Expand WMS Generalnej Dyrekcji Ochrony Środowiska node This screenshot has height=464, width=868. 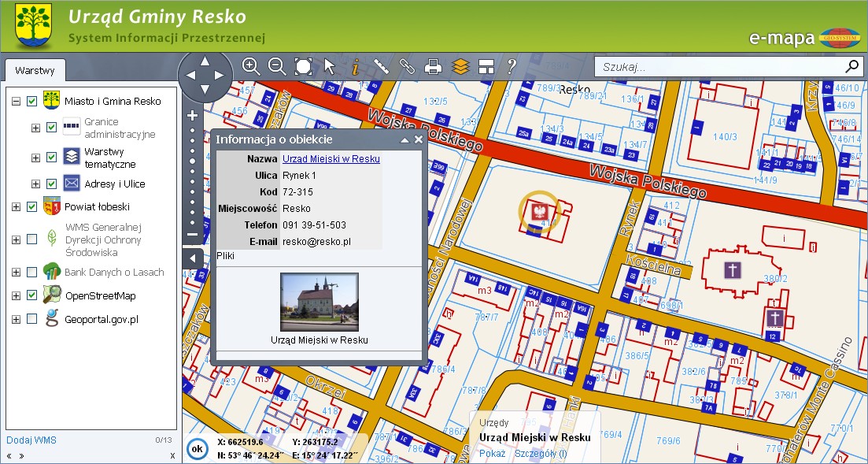coord(16,239)
